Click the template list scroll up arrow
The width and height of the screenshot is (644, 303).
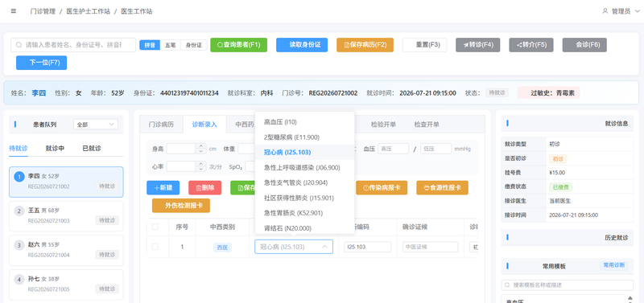pos(630,297)
